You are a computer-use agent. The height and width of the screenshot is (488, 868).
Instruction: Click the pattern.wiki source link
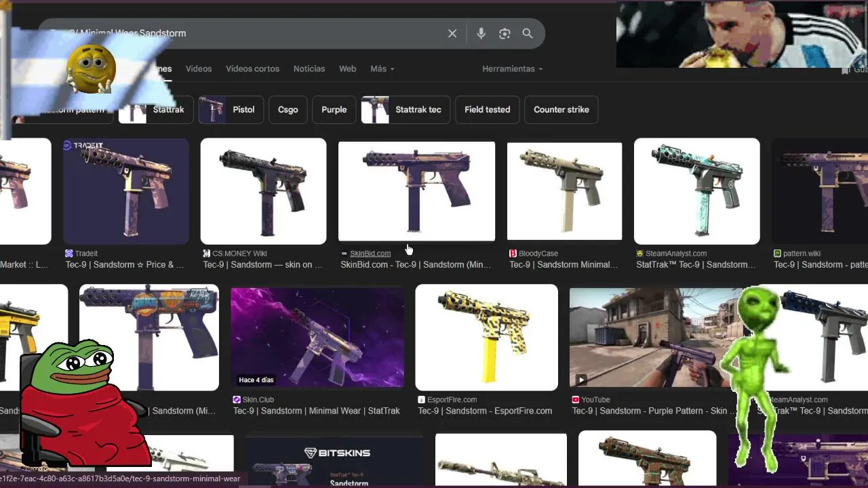(x=802, y=253)
